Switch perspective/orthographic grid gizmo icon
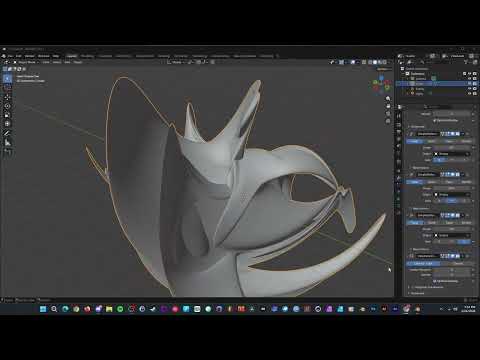Viewport: 480px width, 360px height. tap(388, 121)
